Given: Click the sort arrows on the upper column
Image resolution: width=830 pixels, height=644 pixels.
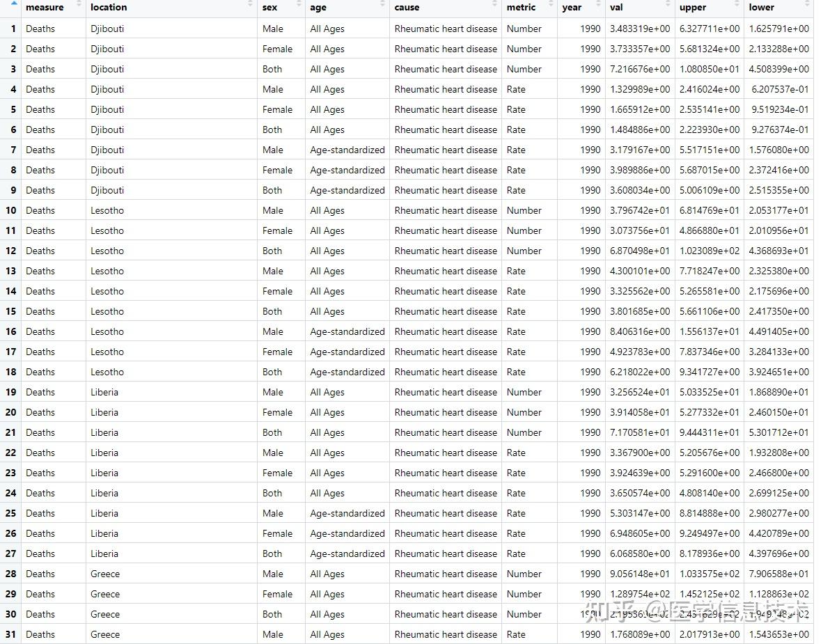Looking at the screenshot, I should [x=738, y=8].
